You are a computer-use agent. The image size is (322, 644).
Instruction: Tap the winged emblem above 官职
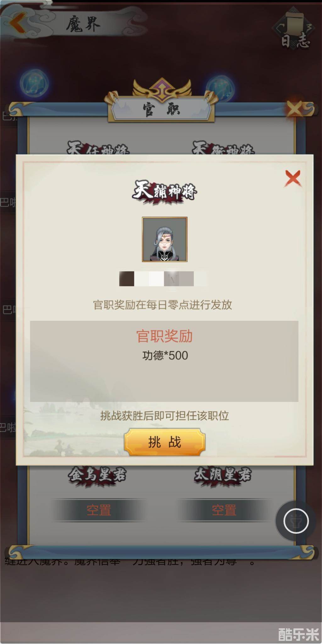click(x=162, y=89)
